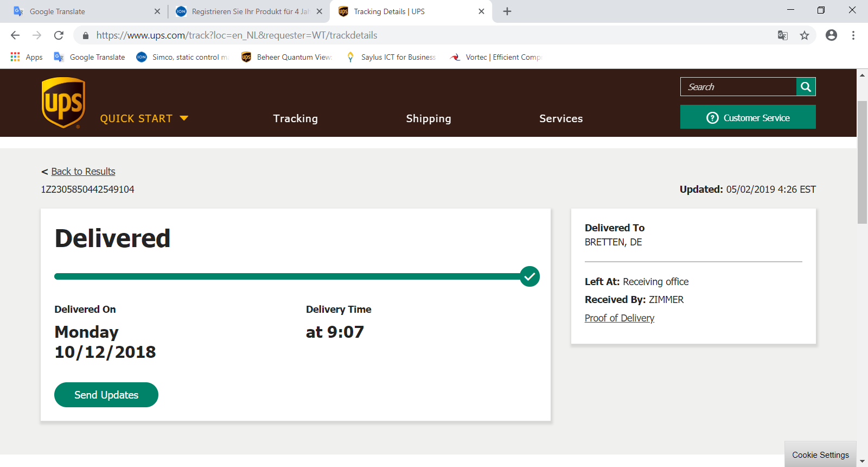
Task: Open the Chrome profile avatar
Action: [x=831, y=35]
